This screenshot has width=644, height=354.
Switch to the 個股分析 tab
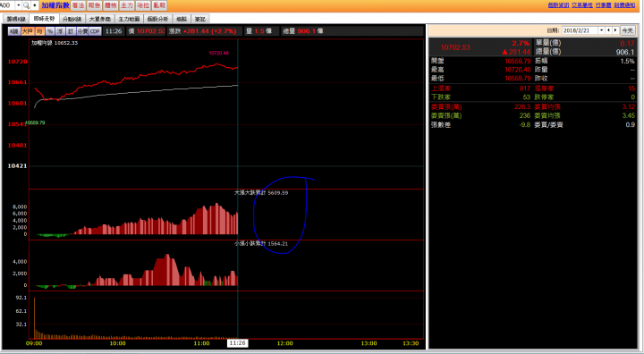[157, 19]
